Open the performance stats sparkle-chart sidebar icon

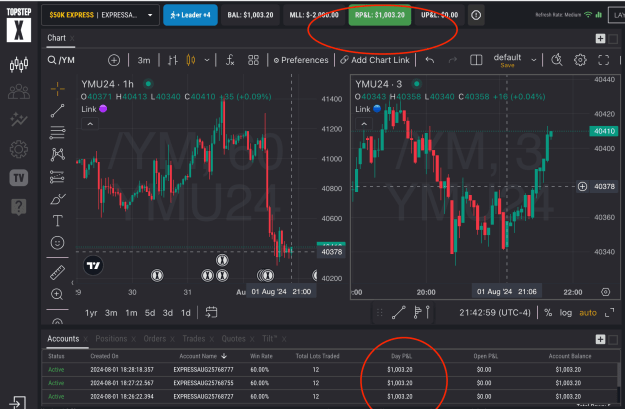[x=19, y=119]
